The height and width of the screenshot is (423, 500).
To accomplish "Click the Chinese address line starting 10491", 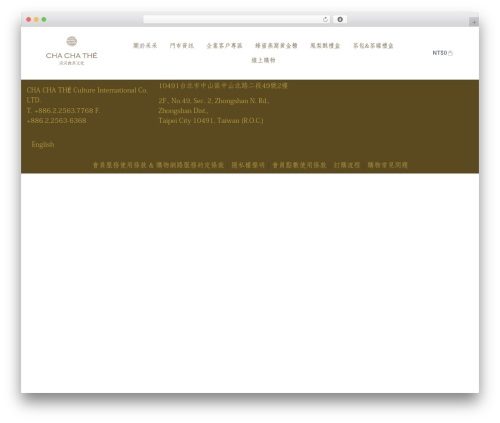I will pos(223,86).
